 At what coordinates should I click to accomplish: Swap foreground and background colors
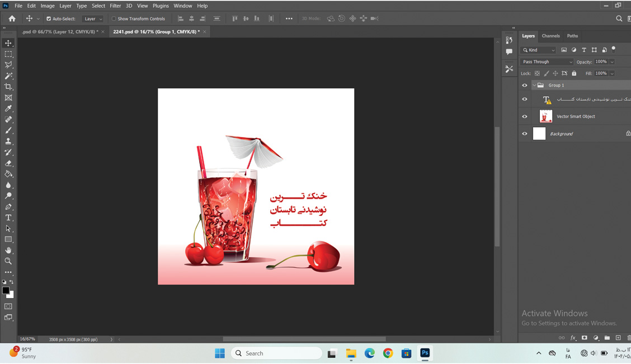[x=12, y=282]
